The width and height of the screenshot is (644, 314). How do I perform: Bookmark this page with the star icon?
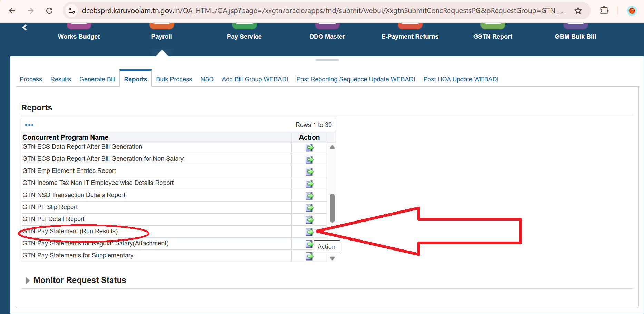click(578, 11)
